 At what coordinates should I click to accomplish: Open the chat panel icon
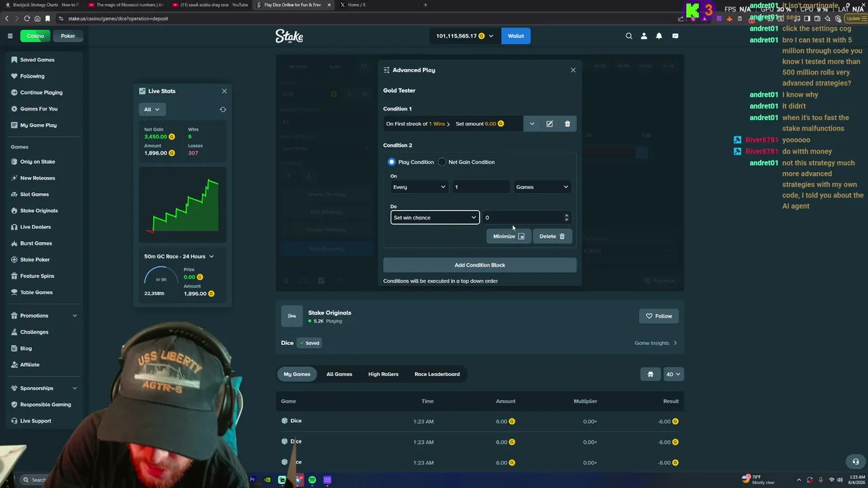(x=675, y=36)
